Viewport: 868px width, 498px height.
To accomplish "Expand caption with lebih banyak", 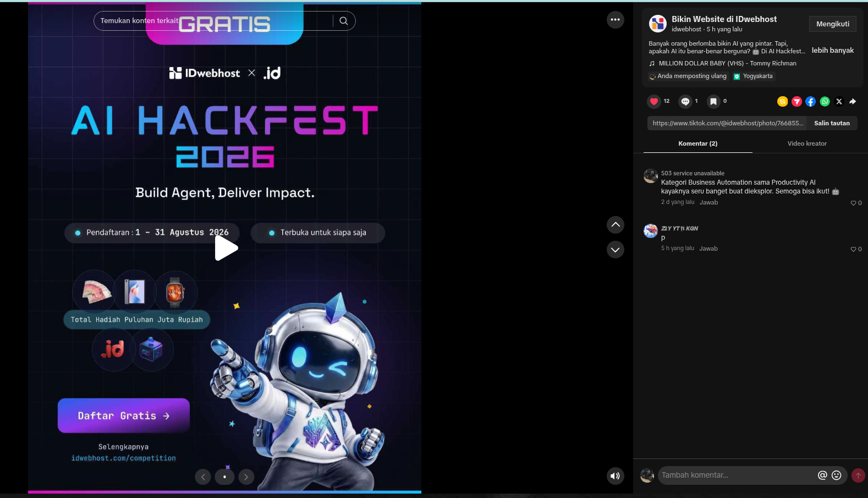I will click(833, 51).
